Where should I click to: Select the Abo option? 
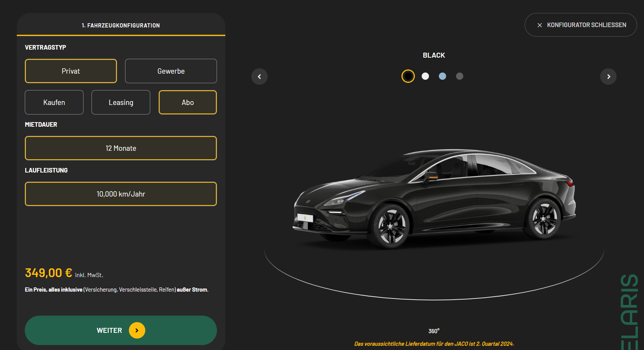coord(188,102)
